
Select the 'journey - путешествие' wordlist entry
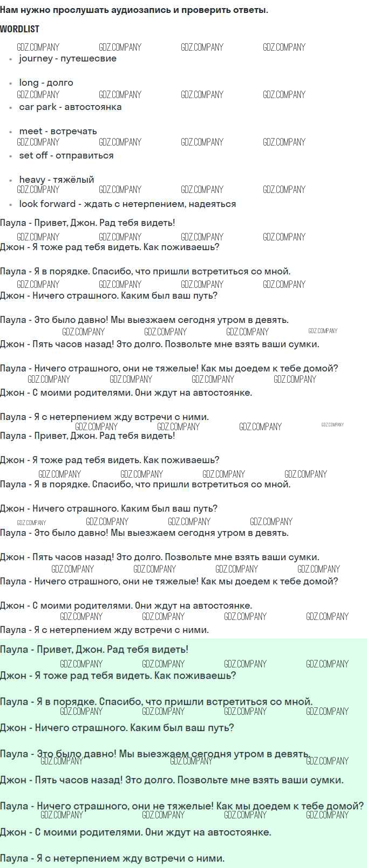click(67, 58)
